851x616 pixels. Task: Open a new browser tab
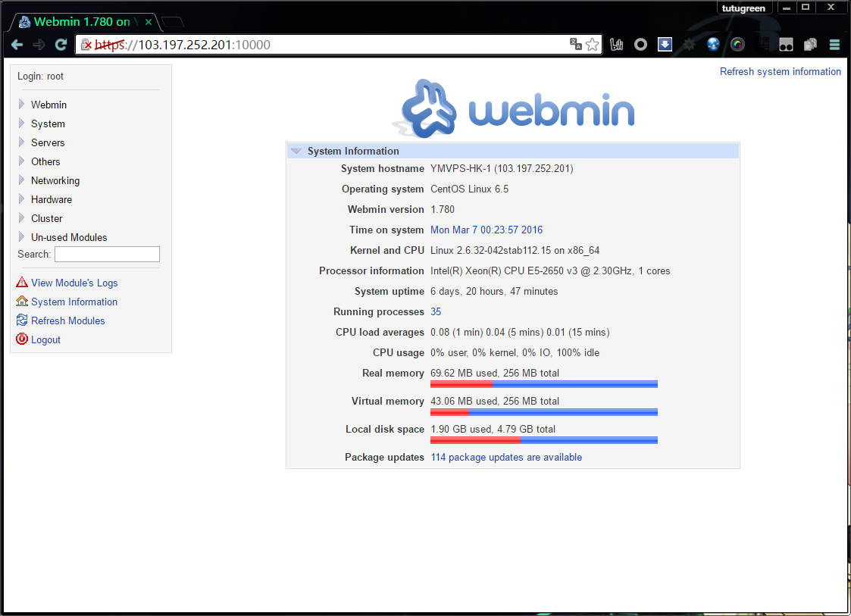tap(173, 22)
